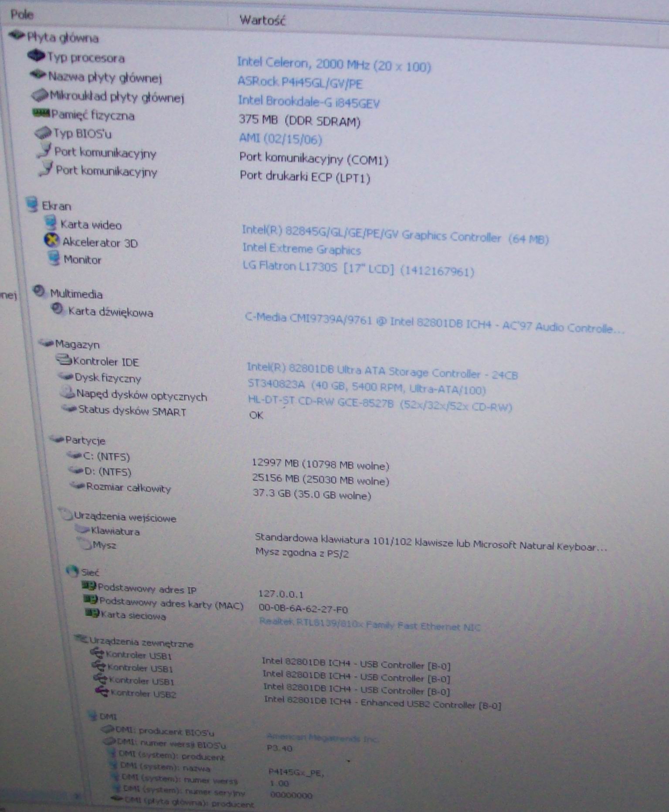The image size is (669, 812).
Task: Select the Mysz zgodna z PS/2 value
Action: point(302,552)
